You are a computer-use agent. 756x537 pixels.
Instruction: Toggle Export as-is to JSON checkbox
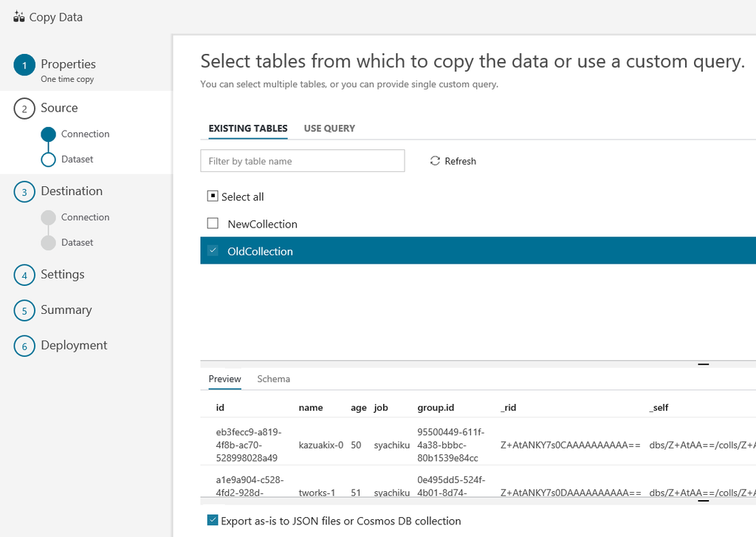[x=213, y=521]
